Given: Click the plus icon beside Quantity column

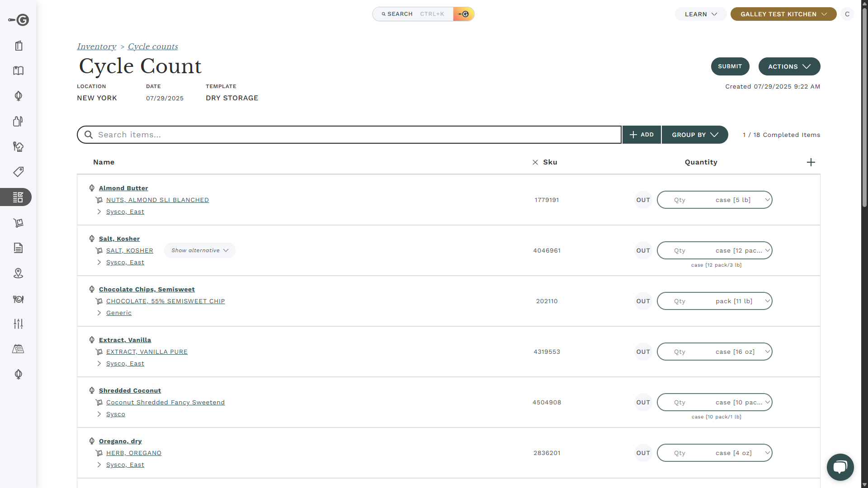Looking at the screenshot, I should tap(811, 162).
